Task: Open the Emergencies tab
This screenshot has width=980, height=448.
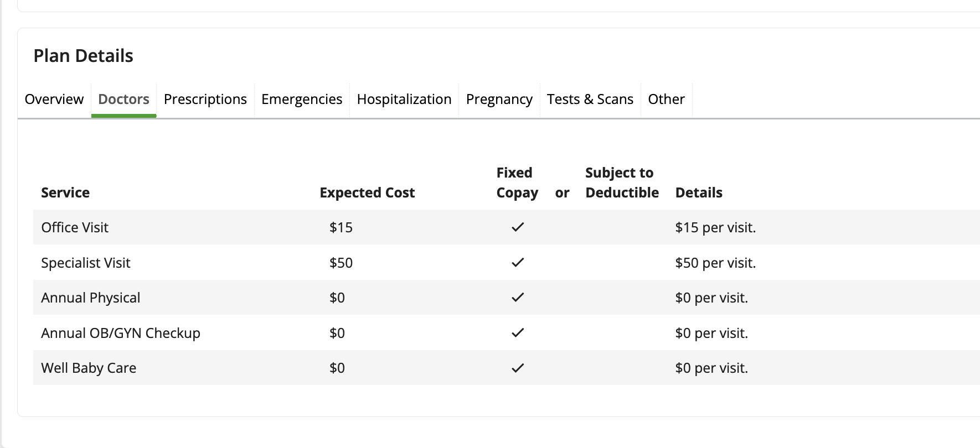Action: click(x=302, y=100)
